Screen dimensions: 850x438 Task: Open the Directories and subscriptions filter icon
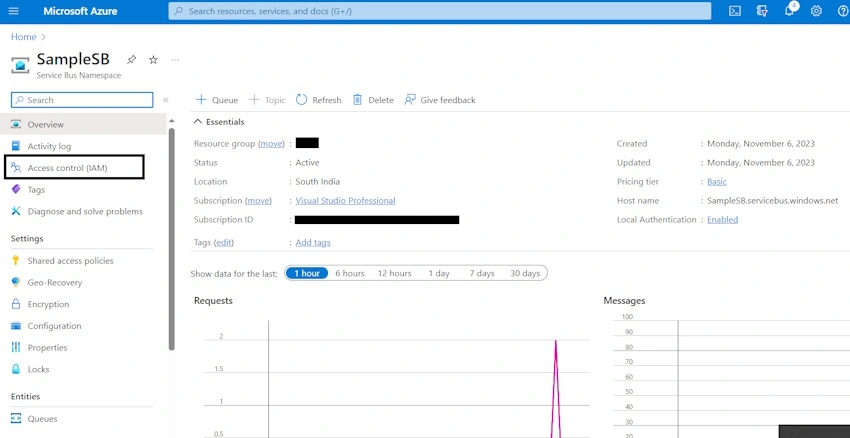click(762, 11)
